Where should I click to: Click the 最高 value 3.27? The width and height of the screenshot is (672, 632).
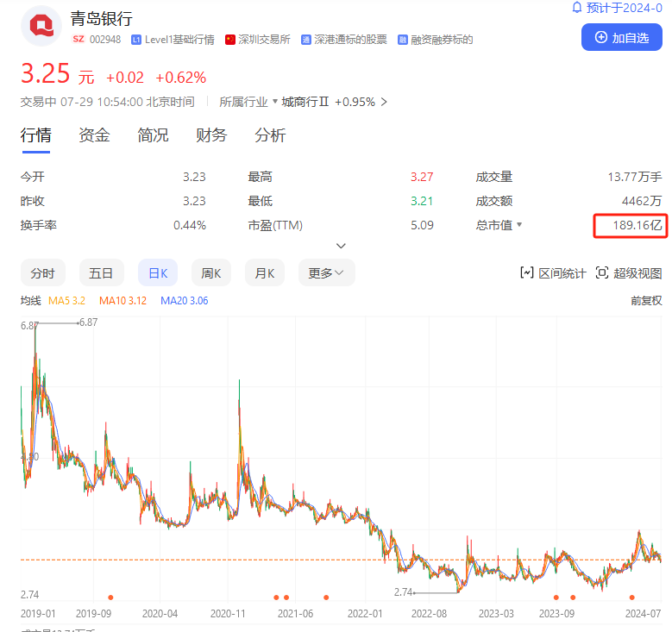pyautogui.click(x=422, y=177)
